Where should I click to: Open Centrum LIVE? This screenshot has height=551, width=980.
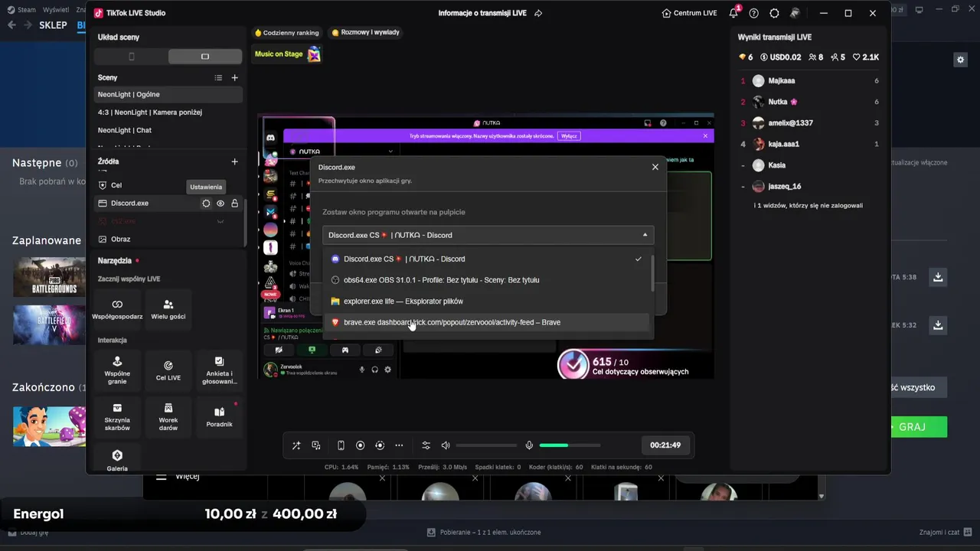(689, 13)
